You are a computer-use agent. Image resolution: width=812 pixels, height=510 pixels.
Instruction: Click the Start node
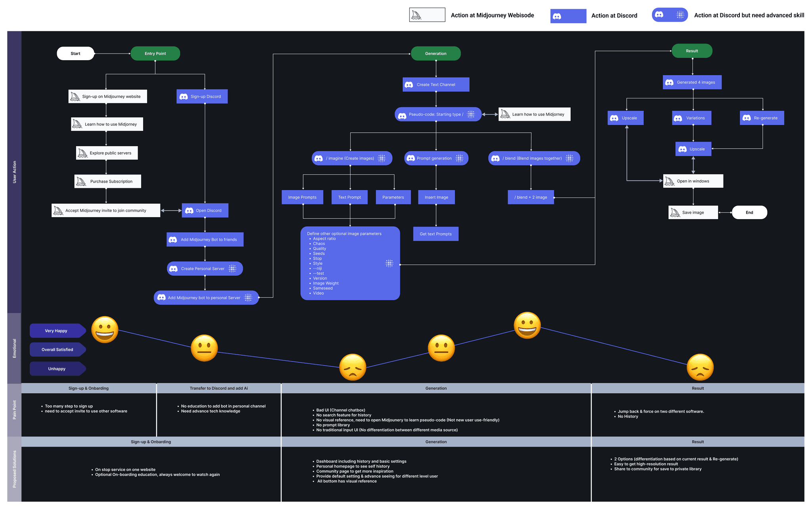coord(75,53)
